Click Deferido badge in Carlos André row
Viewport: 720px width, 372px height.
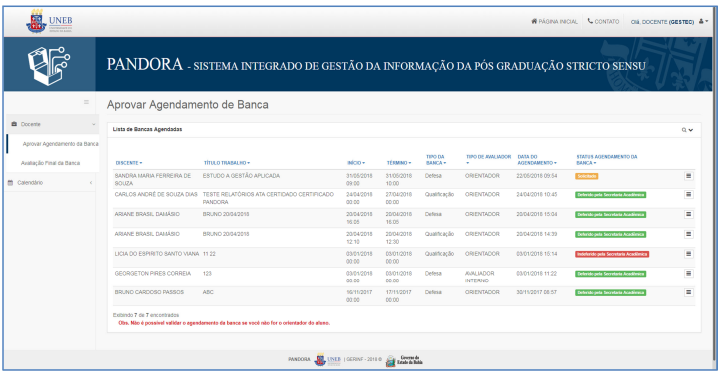pos(610,195)
